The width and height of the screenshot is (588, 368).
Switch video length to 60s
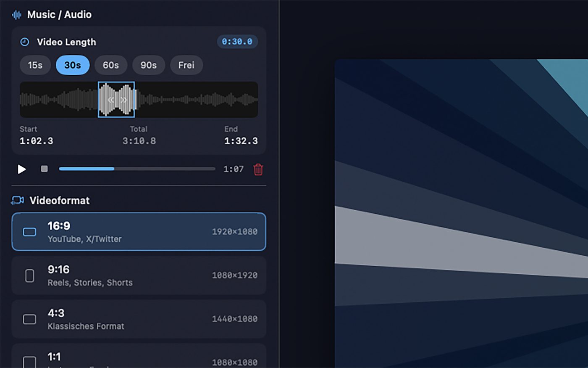pos(110,65)
